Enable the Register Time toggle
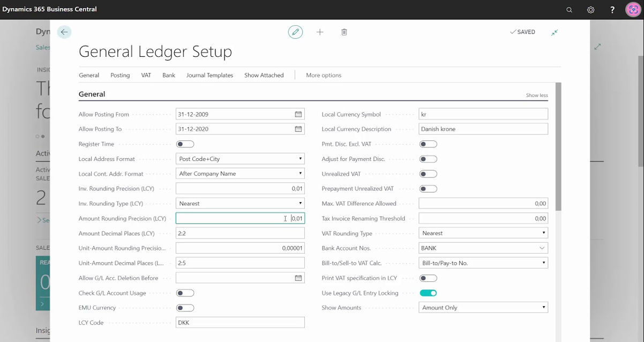The image size is (644, 342). tap(185, 144)
